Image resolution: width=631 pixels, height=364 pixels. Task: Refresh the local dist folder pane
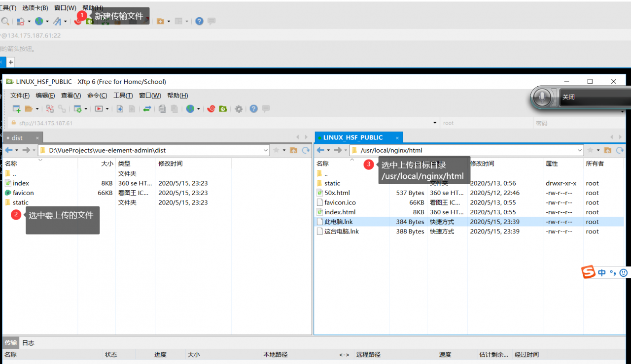click(x=305, y=150)
